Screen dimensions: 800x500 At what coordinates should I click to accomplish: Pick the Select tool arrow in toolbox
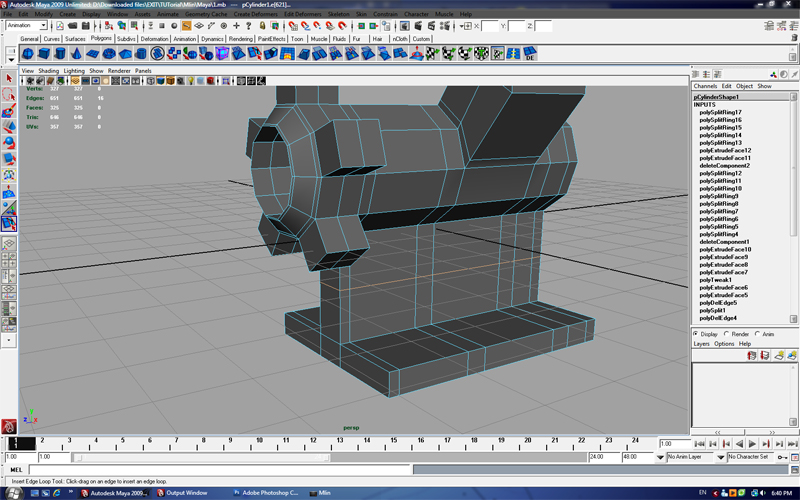[x=9, y=78]
